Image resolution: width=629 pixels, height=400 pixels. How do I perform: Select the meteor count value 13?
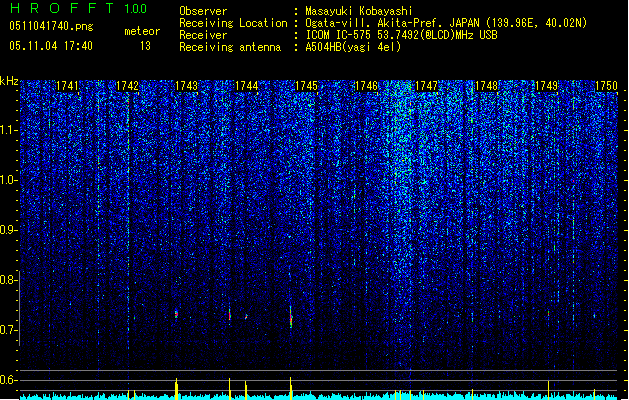[x=145, y=46]
